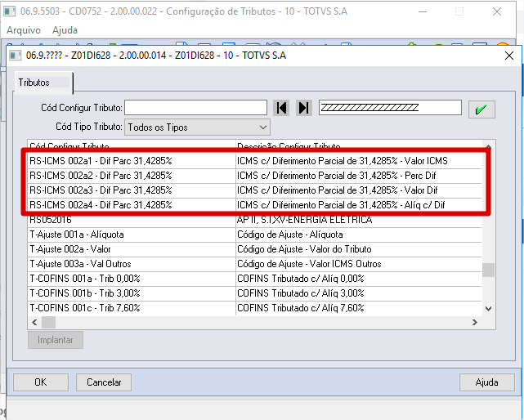Minimize the CD0752 main window
Viewport: 524px width, 420px height.
click(x=423, y=11)
